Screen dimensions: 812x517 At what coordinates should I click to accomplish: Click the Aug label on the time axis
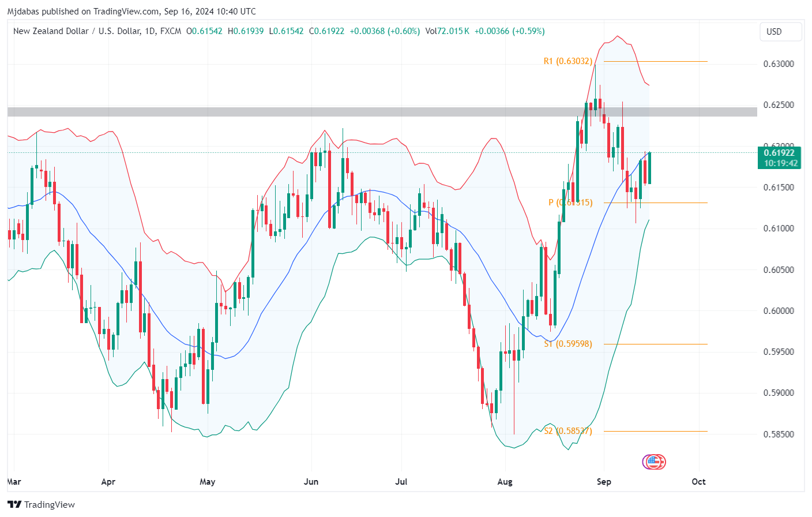pyautogui.click(x=505, y=482)
